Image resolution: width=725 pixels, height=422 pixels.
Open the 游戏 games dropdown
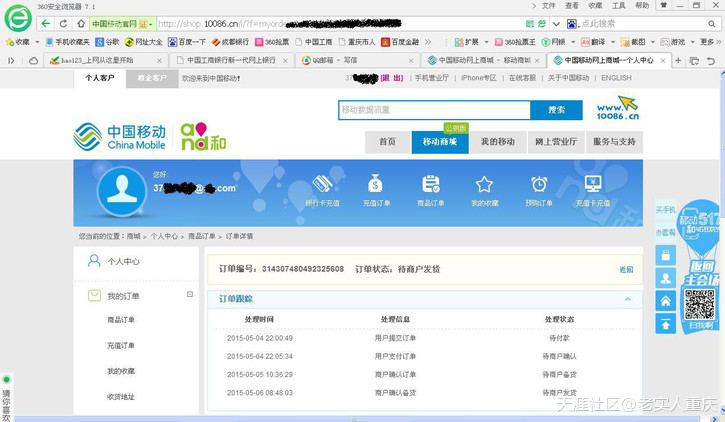(x=693, y=42)
